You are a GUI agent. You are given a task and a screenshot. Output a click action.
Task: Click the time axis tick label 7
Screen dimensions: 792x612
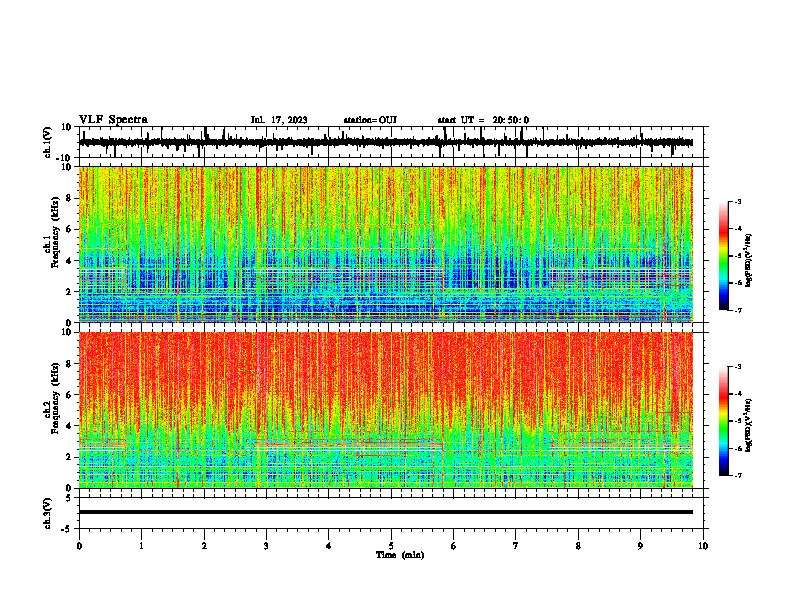pos(516,546)
